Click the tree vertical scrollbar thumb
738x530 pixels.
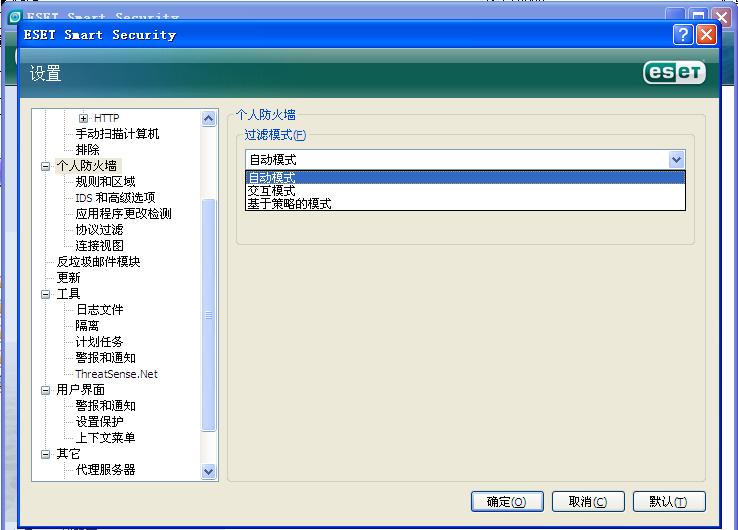tap(209, 315)
